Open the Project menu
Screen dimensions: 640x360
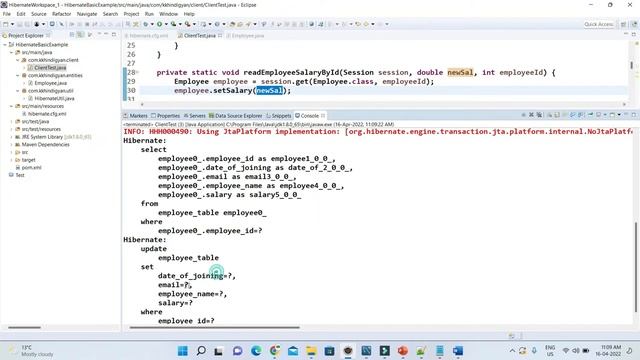pyautogui.click(x=131, y=14)
